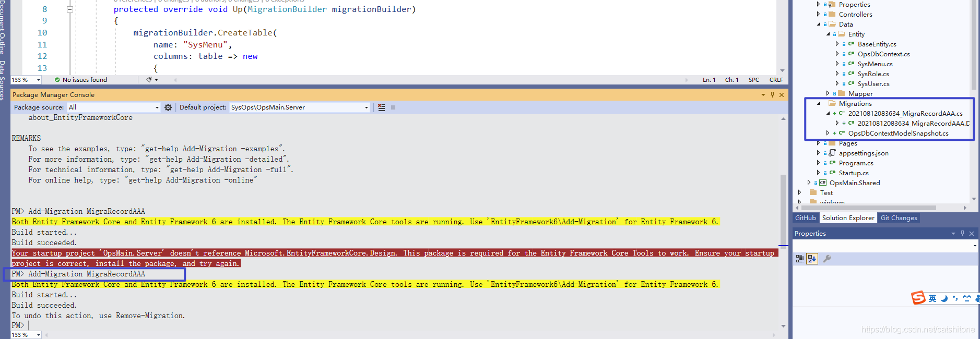Close the Package Manager Console panel
The width and height of the screenshot is (980, 339).
782,94
